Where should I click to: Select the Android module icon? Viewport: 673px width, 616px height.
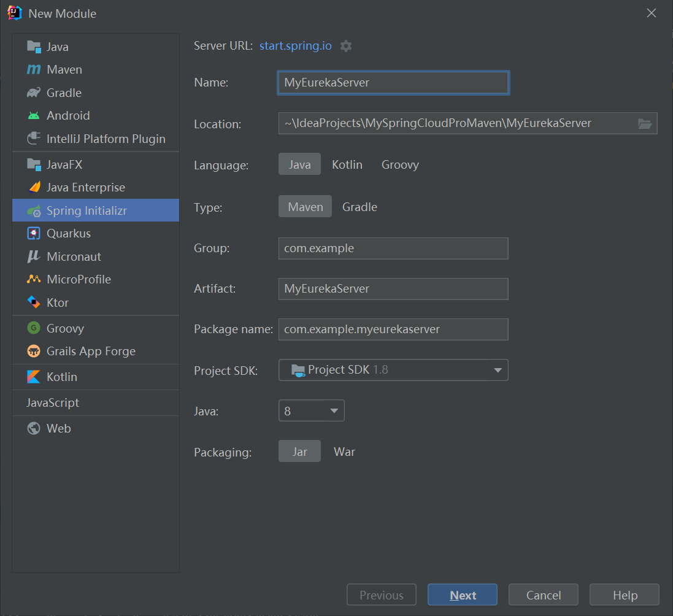[x=34, y=115]
